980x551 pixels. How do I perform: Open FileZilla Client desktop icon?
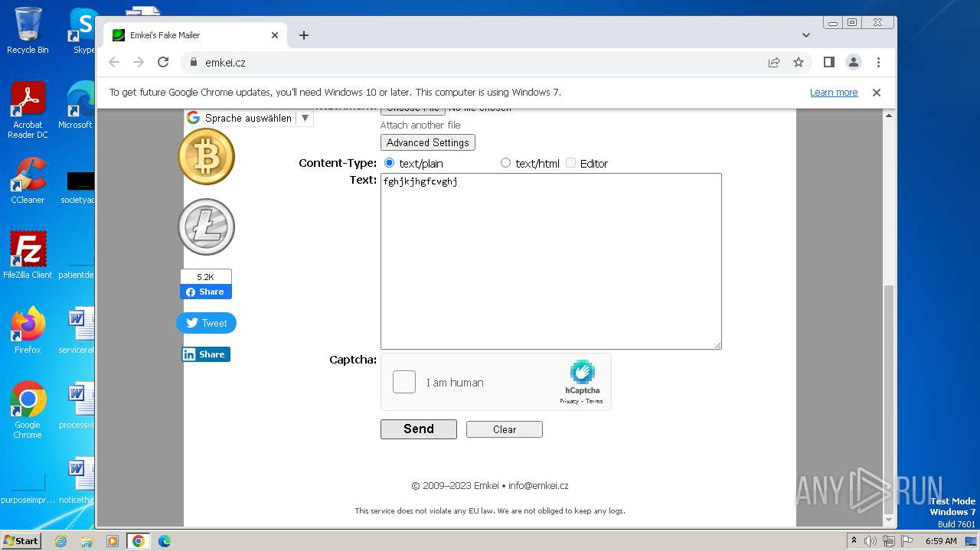28,255
